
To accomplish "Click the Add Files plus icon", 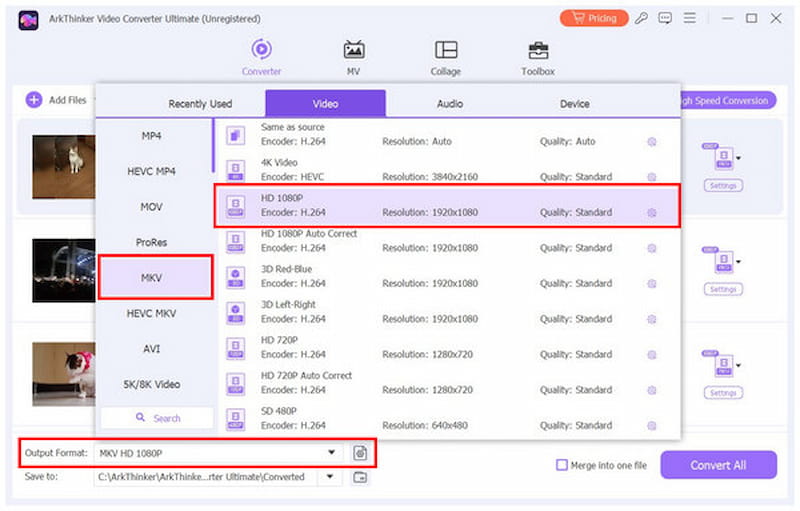I will 34,99.
